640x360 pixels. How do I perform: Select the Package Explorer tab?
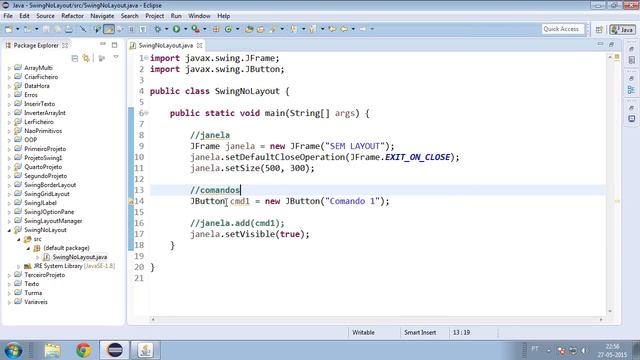(x=36, y=45)
